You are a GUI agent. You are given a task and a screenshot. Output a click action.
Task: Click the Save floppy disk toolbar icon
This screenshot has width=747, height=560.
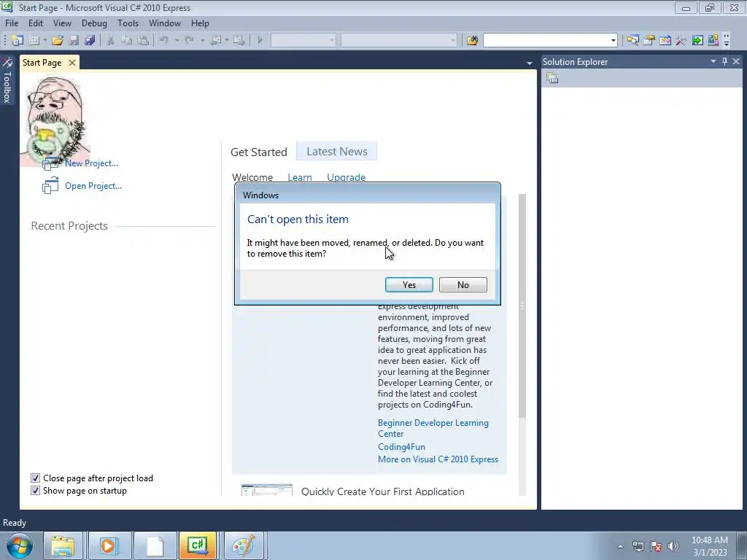[74, 41]
